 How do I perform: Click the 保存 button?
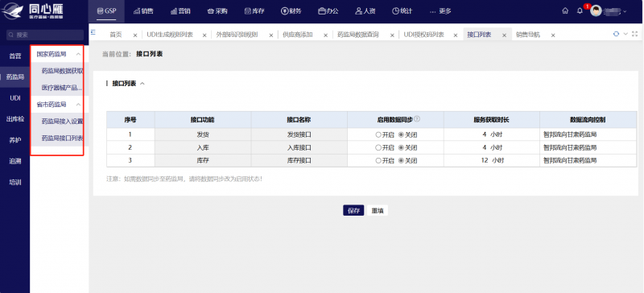coord(353,210)
